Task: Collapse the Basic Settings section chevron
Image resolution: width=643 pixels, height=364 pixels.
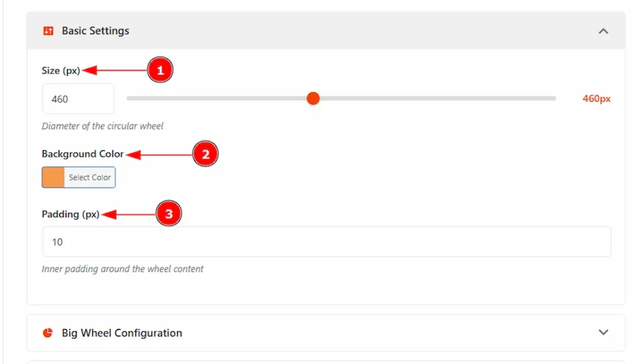Action: (603, 31)
